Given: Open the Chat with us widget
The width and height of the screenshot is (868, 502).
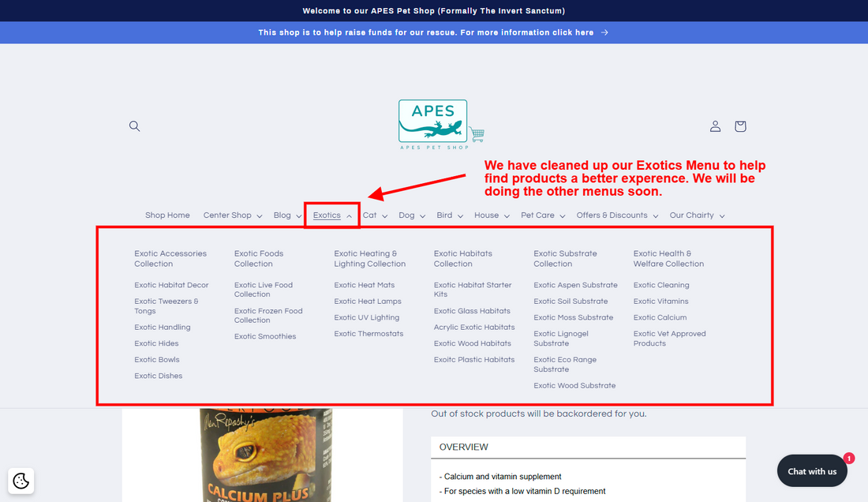Looking at the screenshot, I should [x=812, y=471].
